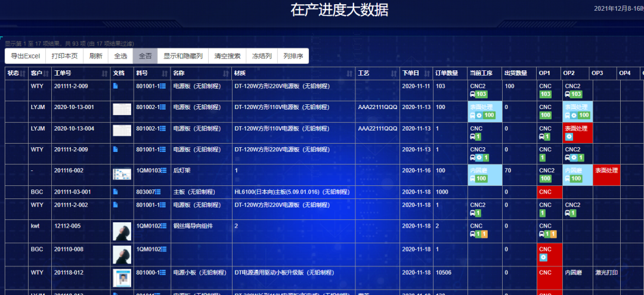Click 出货数量 column header

coord(519,73)
